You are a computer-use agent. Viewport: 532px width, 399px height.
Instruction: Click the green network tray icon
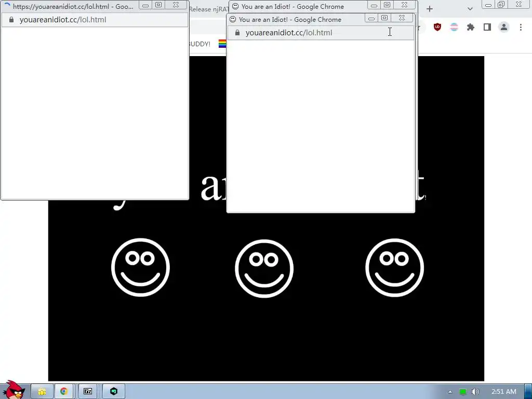coord(463,392)
